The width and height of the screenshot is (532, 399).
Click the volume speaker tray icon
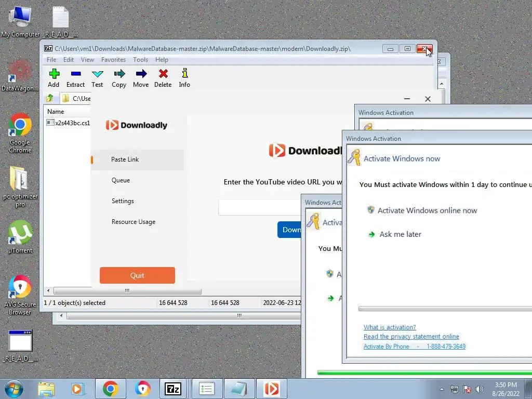pyautogui.click(x=480, y=389)
